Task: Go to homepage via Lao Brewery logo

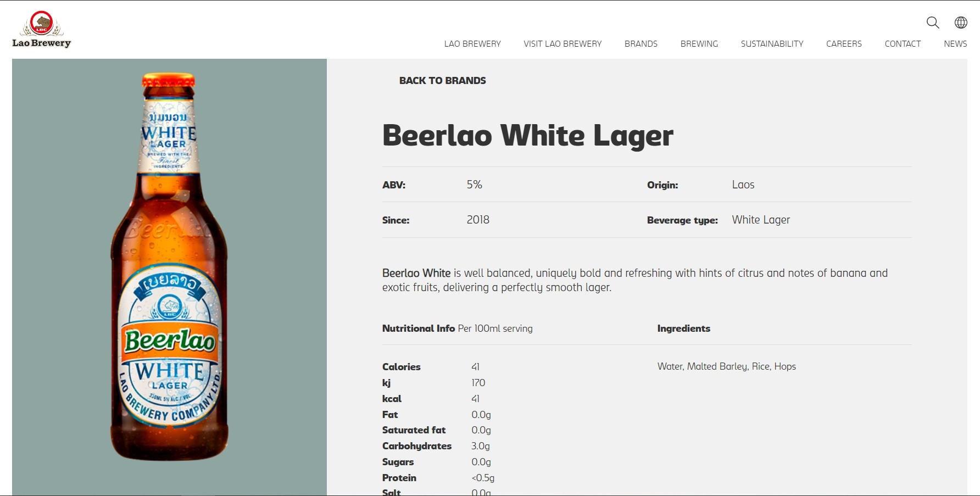Action: [x=42, y=30]
